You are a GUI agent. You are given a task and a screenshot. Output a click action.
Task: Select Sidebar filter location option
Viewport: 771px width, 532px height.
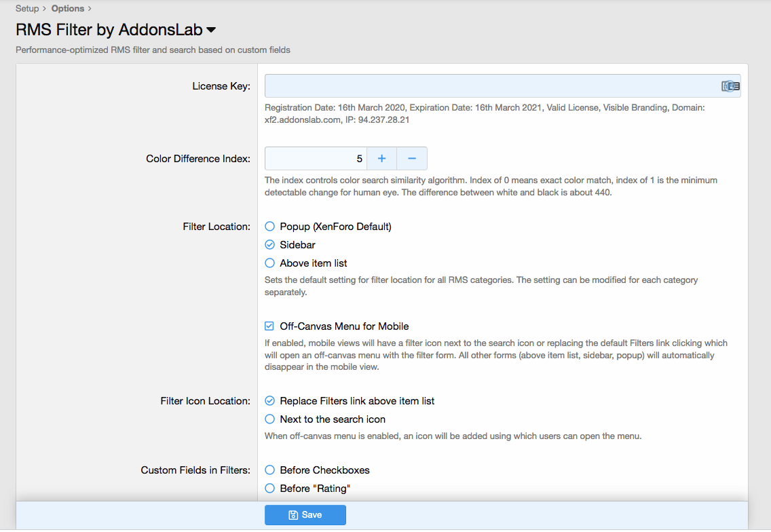pos(270,245)
